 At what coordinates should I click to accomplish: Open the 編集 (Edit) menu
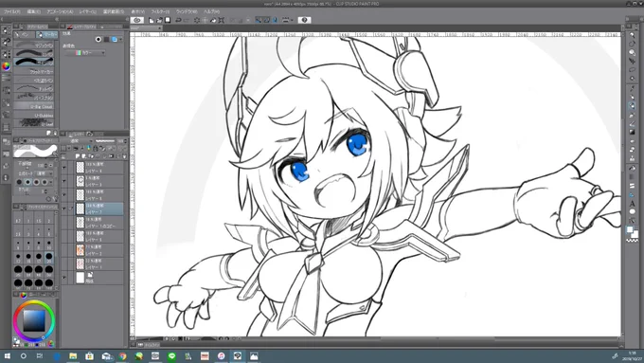[34, 11]
